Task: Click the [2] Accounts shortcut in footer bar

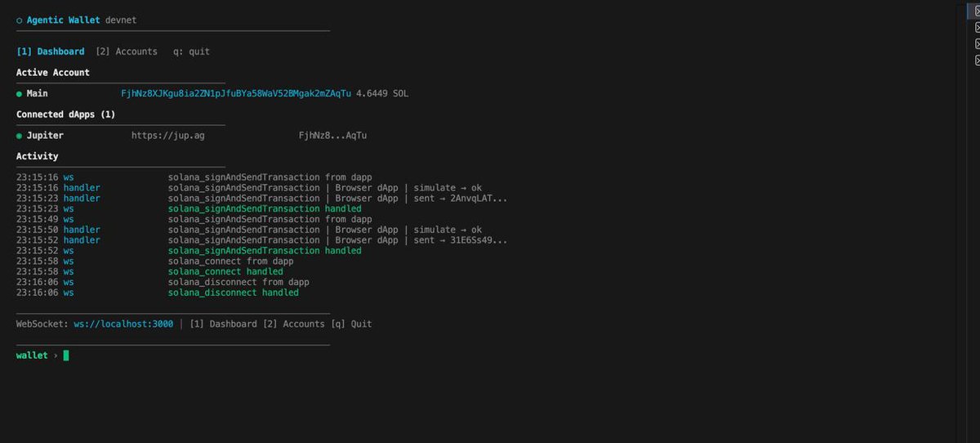Action: (x=293, y=324)
